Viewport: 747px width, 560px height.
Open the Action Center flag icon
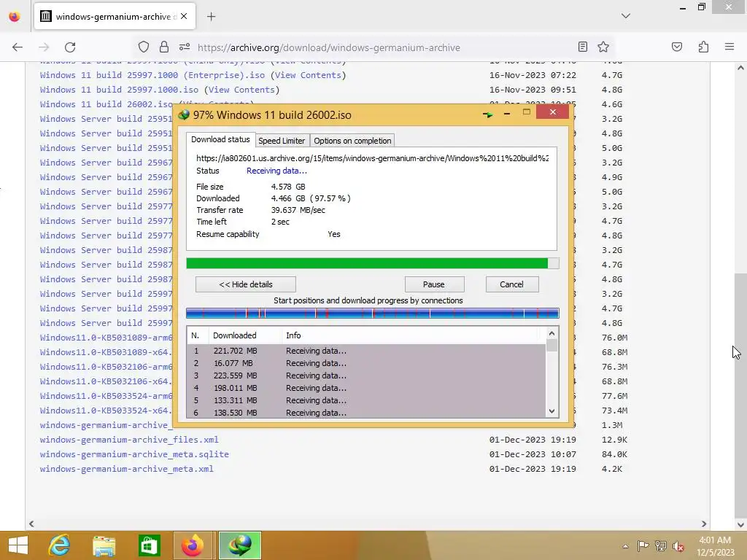pyautogui.click(x=643, y=545)
